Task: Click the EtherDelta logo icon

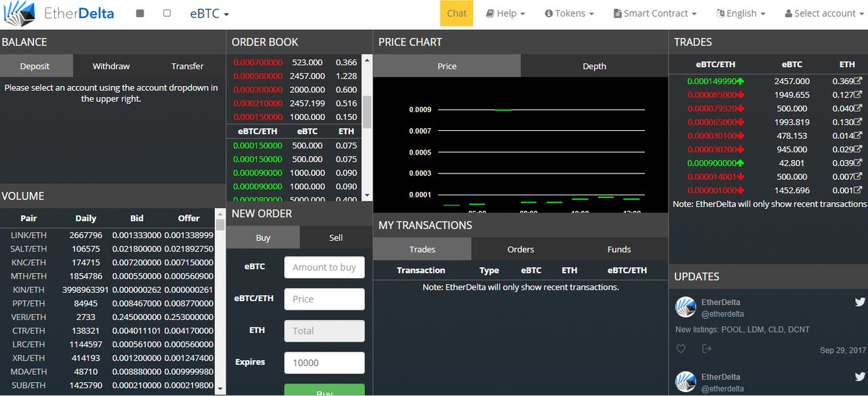Action: (x=19, y=13)
